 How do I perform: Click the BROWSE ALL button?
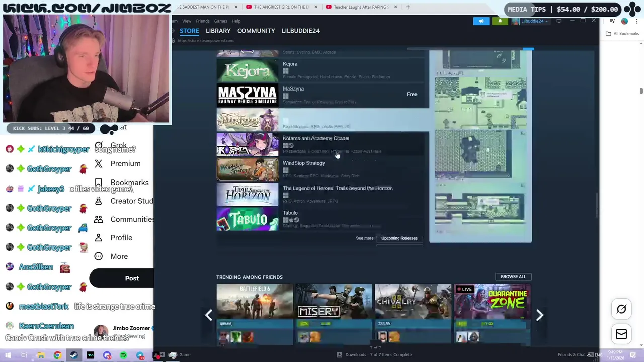(513, 277)
